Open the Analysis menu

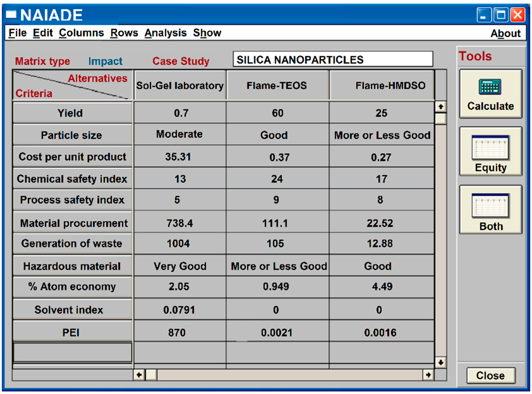click(165, 33)
